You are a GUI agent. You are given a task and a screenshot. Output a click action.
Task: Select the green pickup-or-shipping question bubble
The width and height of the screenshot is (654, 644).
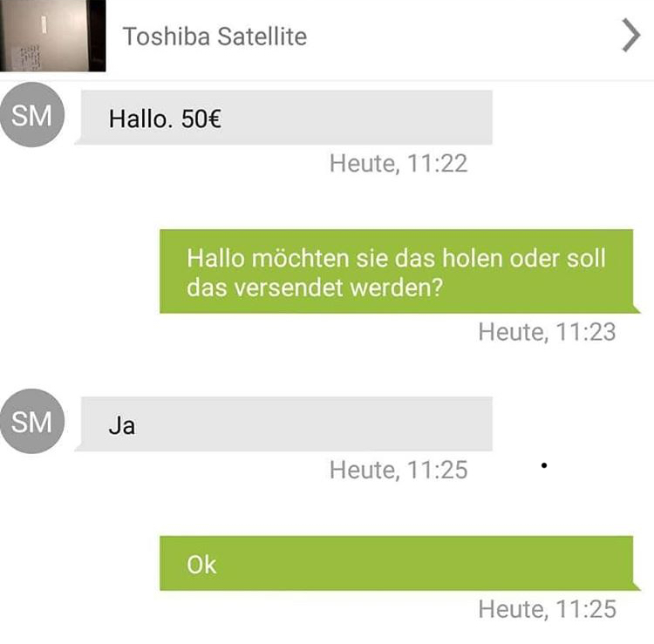point(396,272)
